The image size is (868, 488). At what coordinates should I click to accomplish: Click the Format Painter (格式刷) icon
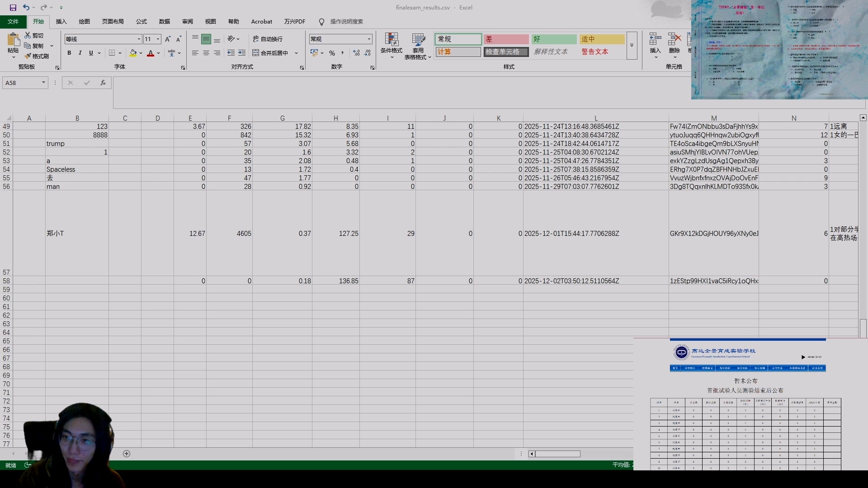coord(28,56)
